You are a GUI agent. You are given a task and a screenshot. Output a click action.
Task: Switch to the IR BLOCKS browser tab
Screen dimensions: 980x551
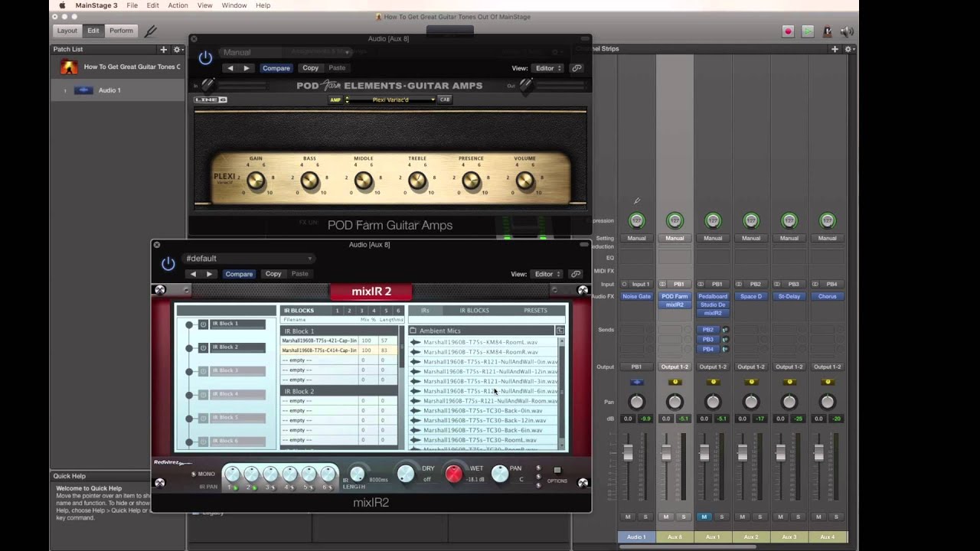point(474,311)
